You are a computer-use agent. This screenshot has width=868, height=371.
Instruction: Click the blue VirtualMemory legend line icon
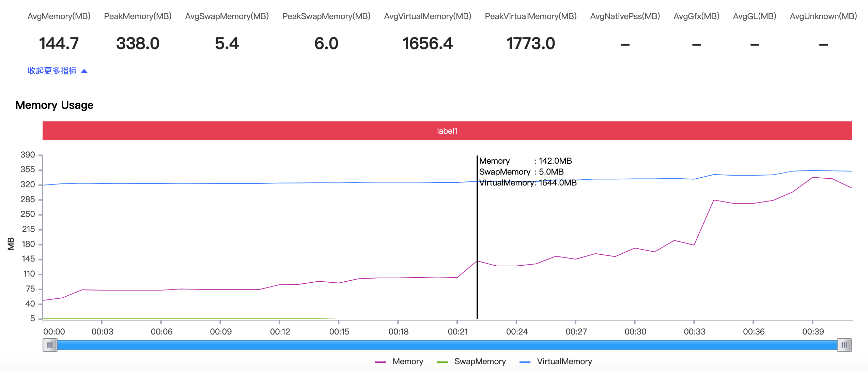point(525,362)
